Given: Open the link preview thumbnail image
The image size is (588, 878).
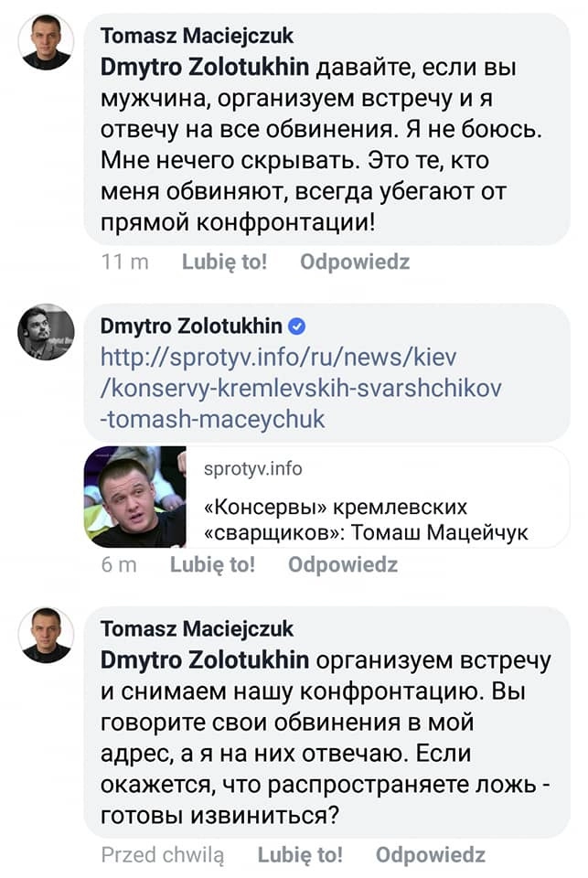Looking at the screenshot, I should click(134, 497).
